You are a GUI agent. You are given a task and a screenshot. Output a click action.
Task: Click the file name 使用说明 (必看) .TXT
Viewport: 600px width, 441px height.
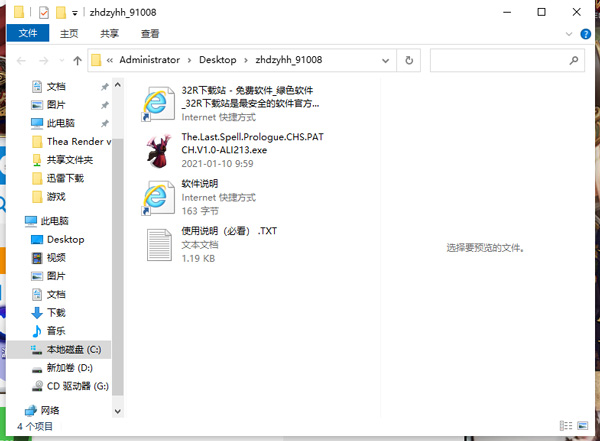click(x=229, y=231)
